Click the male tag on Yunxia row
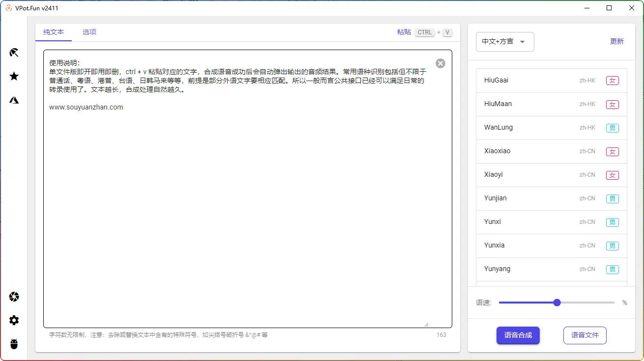The width and height of the screenshot is (644, 361). click(613, 246)
